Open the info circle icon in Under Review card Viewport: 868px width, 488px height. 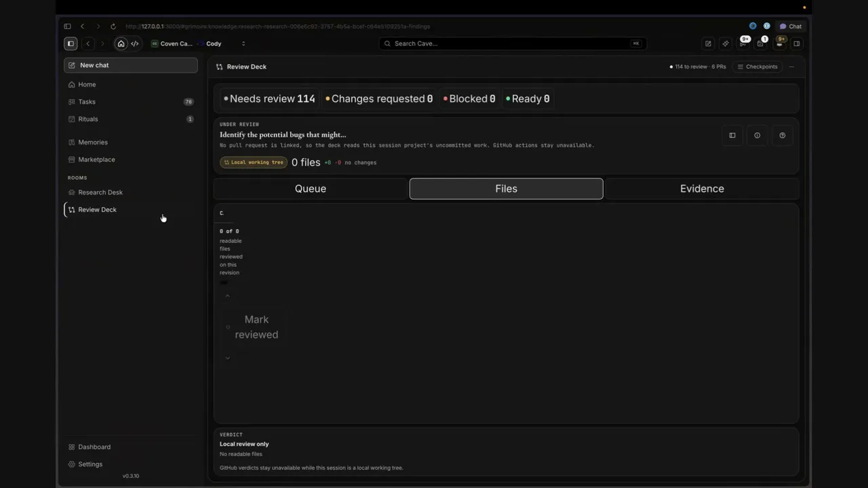pos(757,136)
